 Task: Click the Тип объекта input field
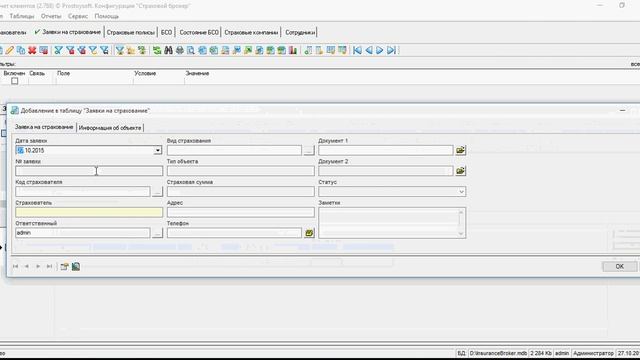(x=240, y=171)
